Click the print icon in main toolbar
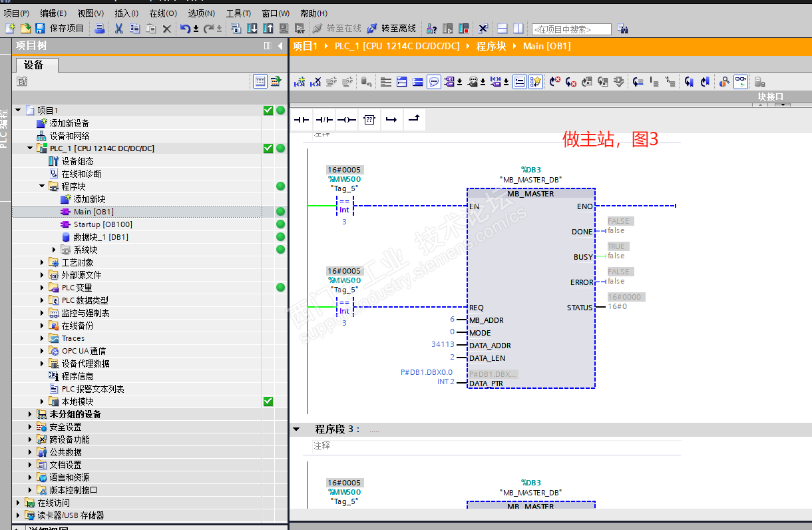Viewport: 812px width, 530px height. coord(99,29)
